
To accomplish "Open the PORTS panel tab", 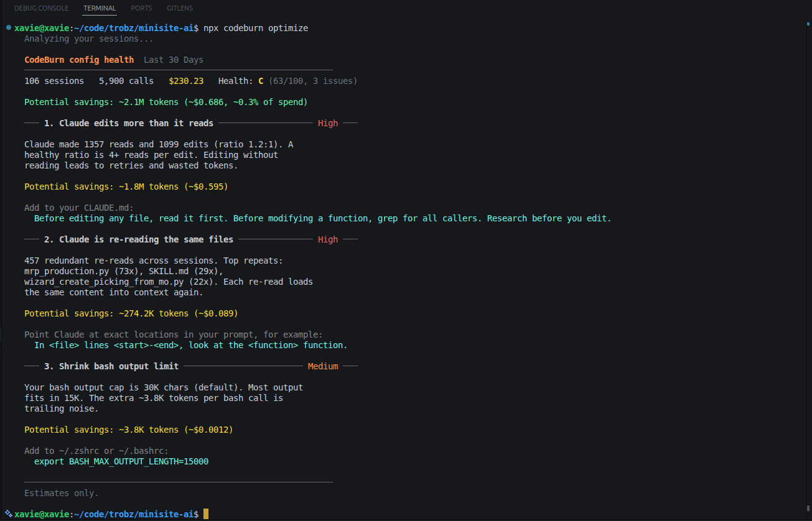I will click(141, 8).
